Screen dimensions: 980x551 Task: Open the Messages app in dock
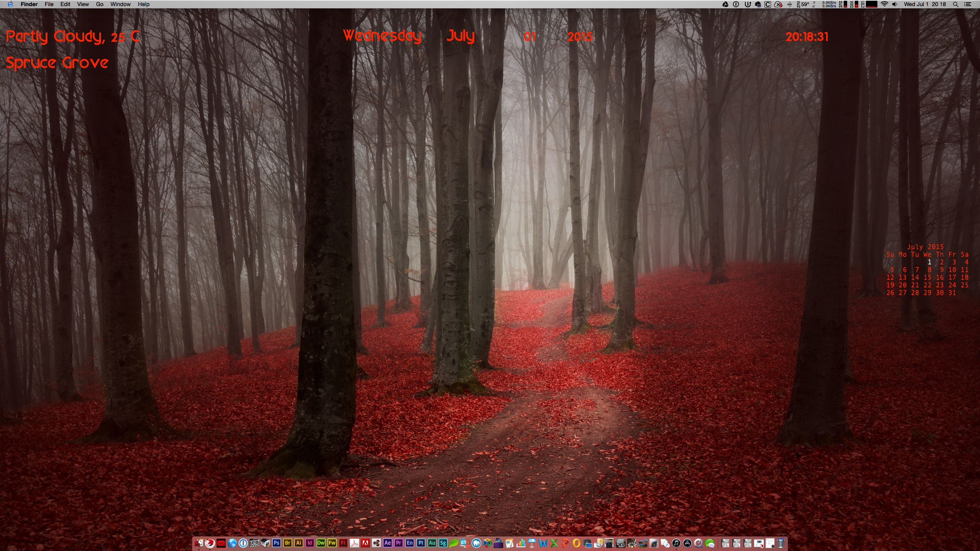point(710,543)
